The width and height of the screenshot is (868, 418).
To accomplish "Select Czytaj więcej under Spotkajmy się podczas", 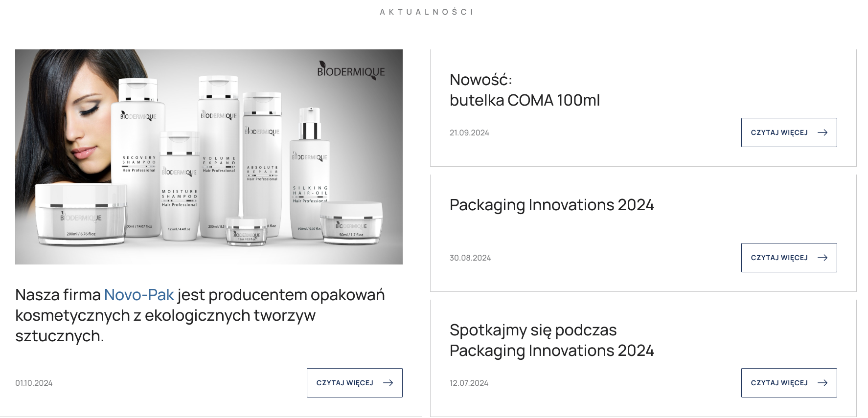I will [x=789, y=383].
